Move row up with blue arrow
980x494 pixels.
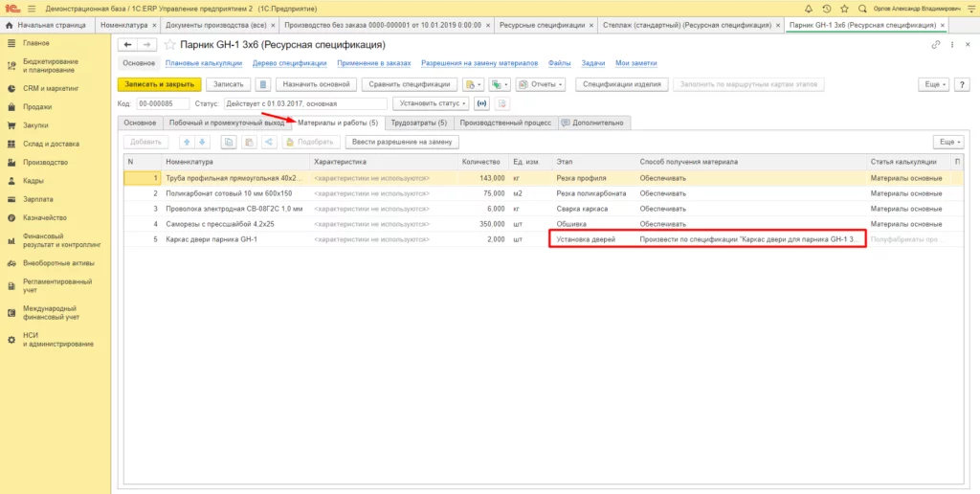187,142
